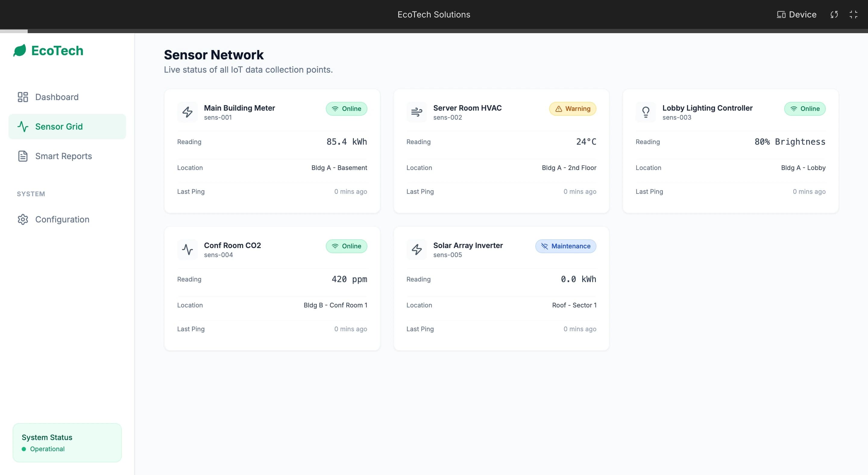Click the lightning bolt icon on Solar Array Inverter
This screenshot has height=475, width=868.
tap(417, 250)
